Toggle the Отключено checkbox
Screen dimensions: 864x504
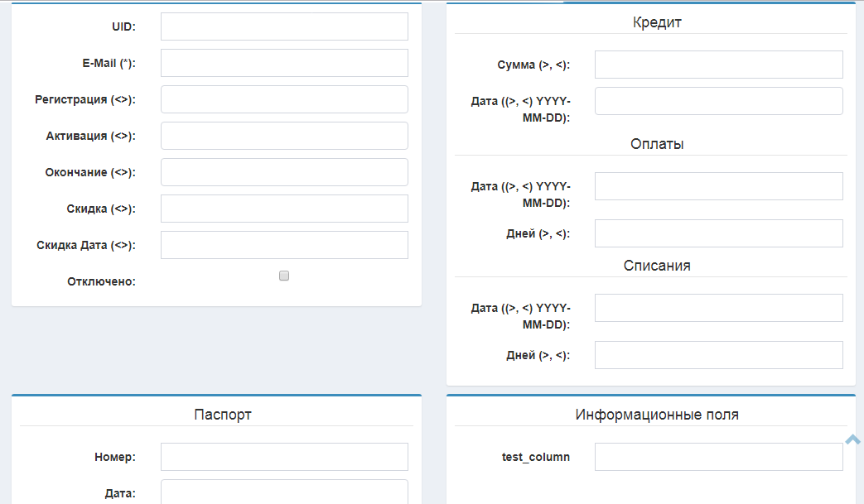tap(284, 276)
